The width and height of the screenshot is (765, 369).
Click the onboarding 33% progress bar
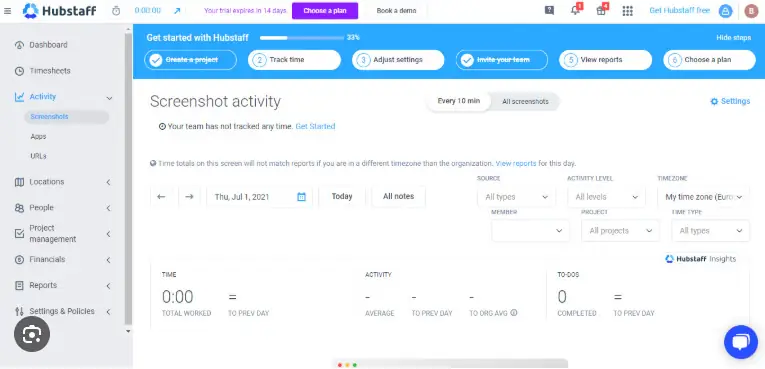point(302,38)
